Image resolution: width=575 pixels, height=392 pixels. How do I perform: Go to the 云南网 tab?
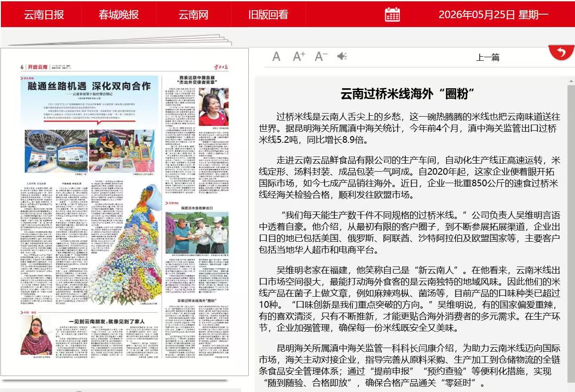[x=193, y=15]
